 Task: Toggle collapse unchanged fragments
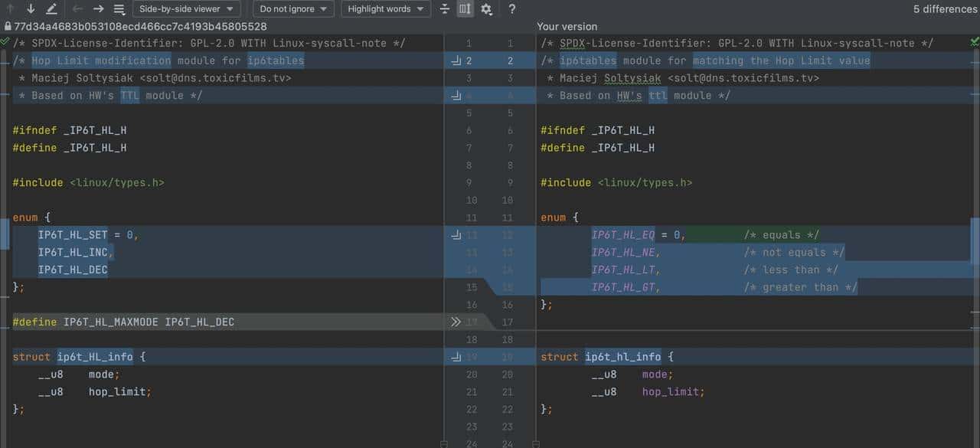(443, 8)
